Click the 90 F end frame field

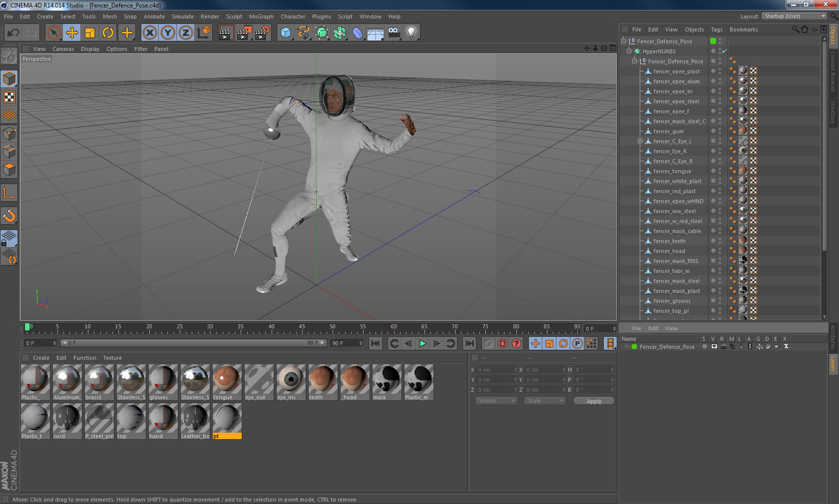coord(347,343)
